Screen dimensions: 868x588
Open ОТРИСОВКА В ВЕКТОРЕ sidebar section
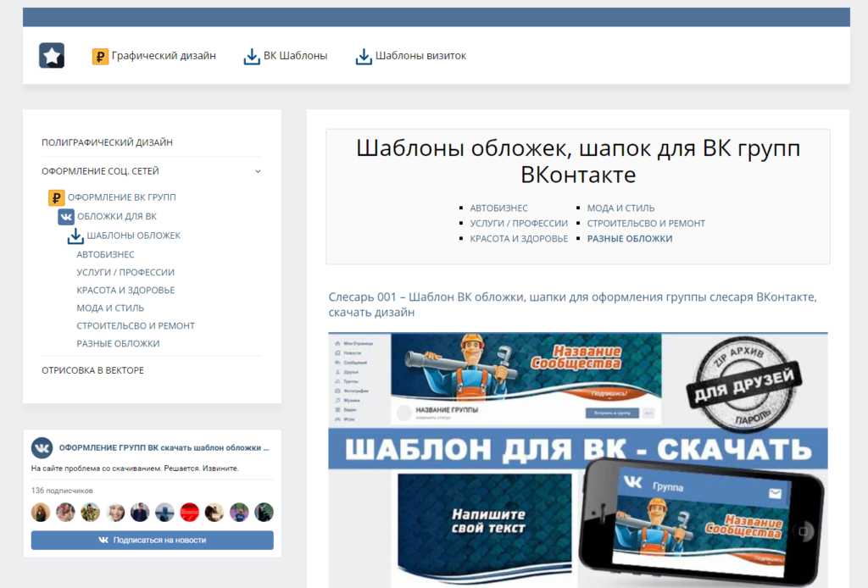(93, 370)
